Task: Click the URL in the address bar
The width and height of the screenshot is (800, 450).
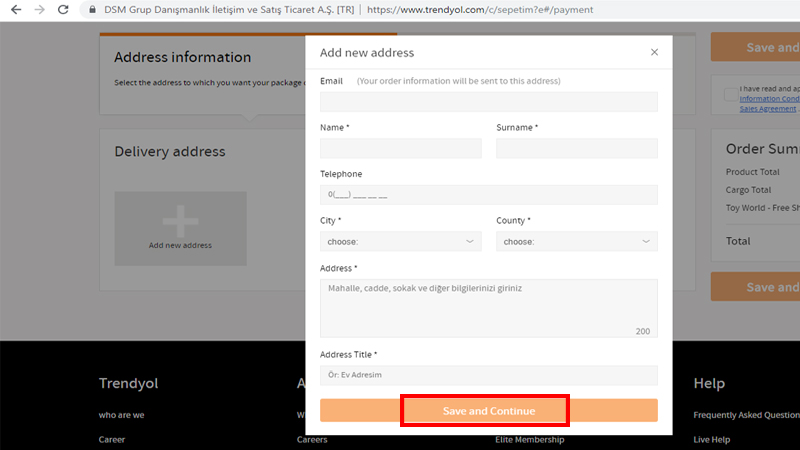Action: click(480, 10)
